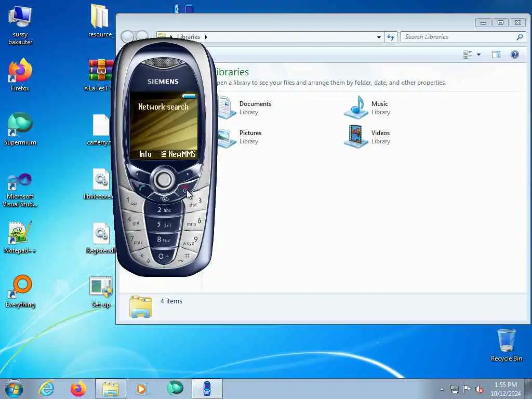Click the phone's green call key
The height and width of the screenshot is (399, 532).
pos(142,188)
